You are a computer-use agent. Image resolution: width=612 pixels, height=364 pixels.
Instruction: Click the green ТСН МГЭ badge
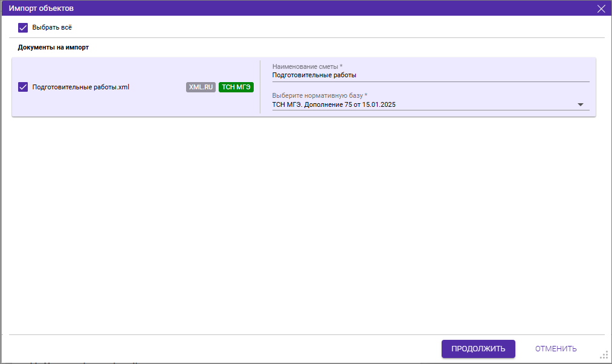(x=236, y=87)
